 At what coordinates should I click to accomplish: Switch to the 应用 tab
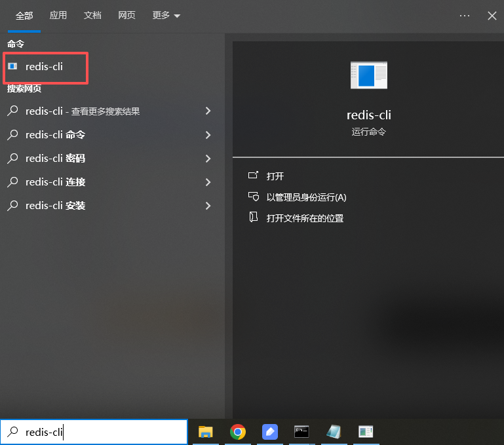58,15
